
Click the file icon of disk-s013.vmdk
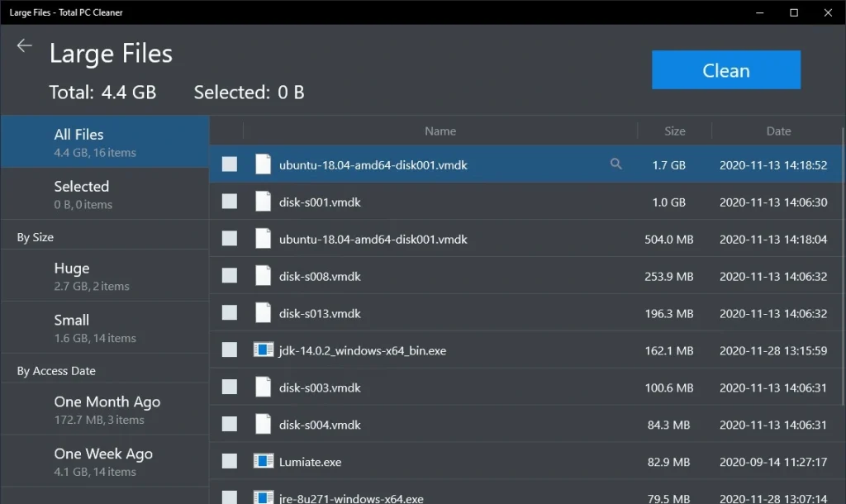click(263, 313)
